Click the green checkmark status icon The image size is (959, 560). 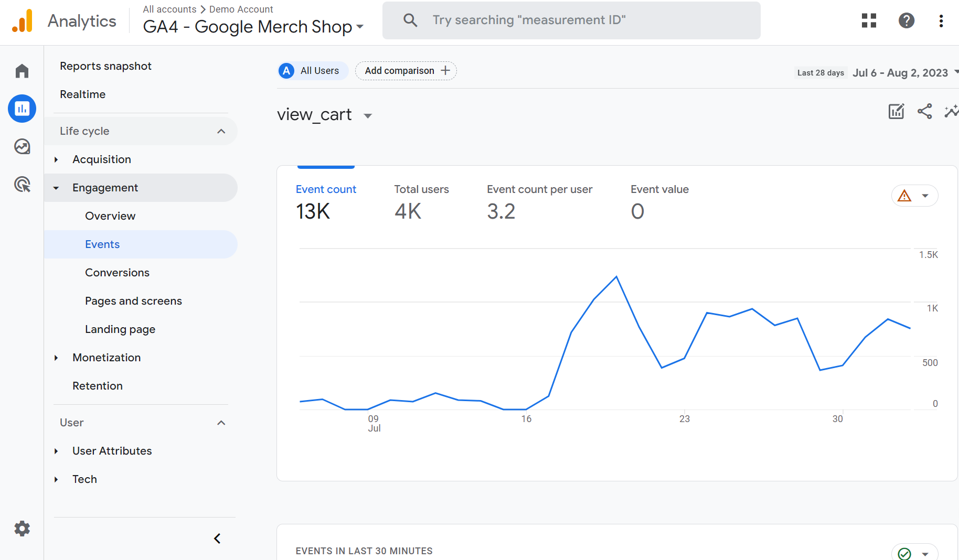click(x=904, y=554)
